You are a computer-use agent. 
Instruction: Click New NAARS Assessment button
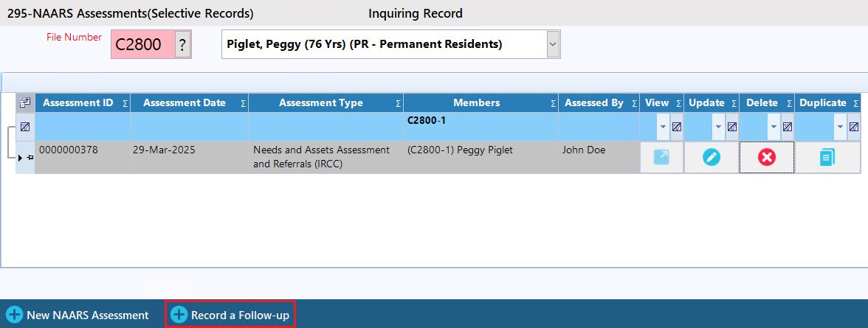[78, 315]
